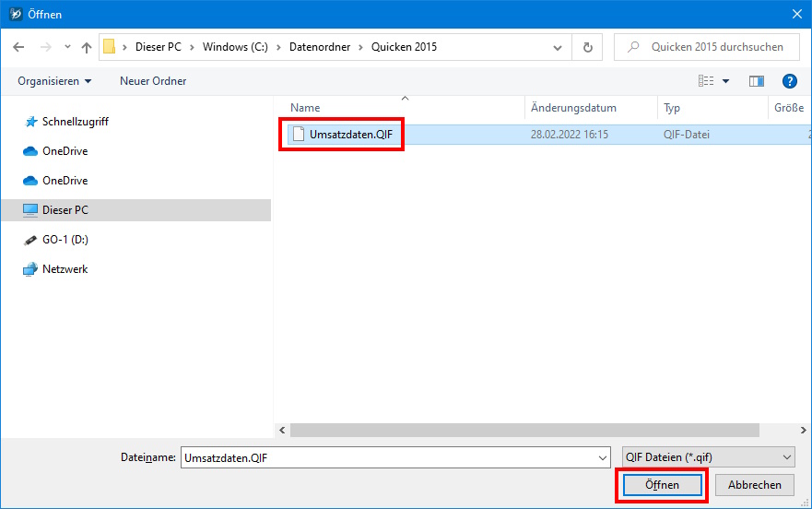Open GO-1 (D:) drive
Viewport: 812px width, 509px height.
point(65,240)
